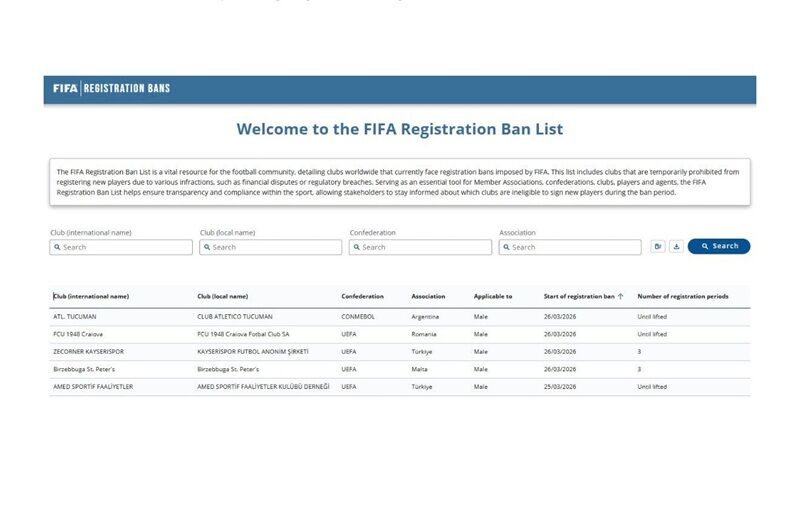Select the FCU 1948 Craiova international name cell

coord(78,334)
